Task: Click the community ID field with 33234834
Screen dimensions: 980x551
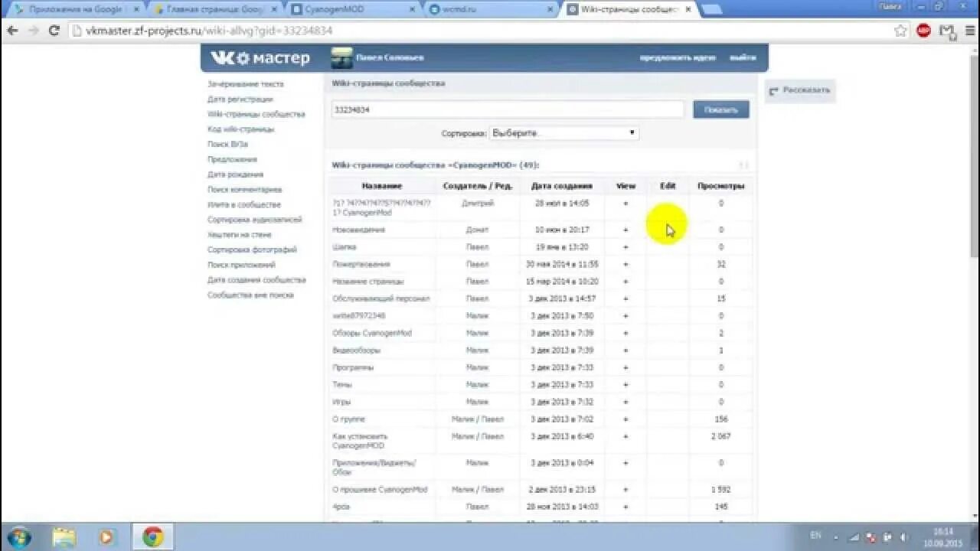Action: (507, 109)
